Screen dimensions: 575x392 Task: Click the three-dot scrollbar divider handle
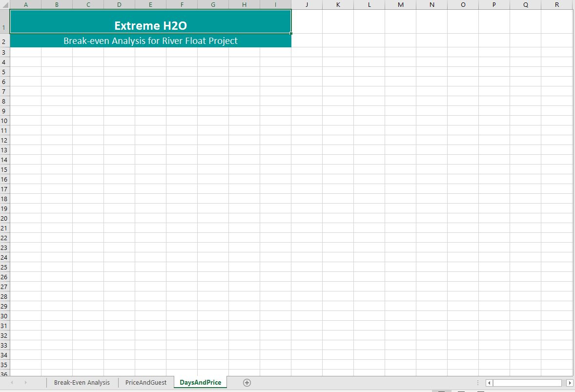477,383
